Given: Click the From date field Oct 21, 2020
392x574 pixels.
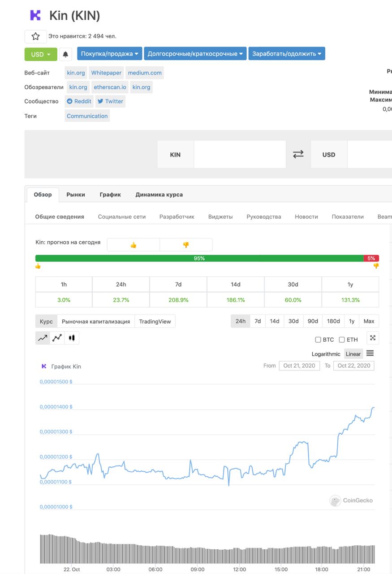Looking at the screenshot, I should 299,365.
